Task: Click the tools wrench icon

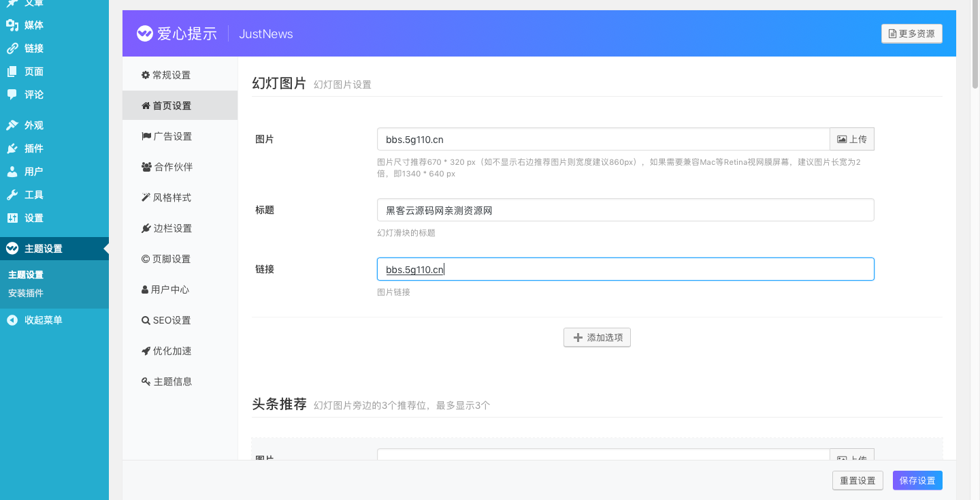Action: (x=12, y=195)
